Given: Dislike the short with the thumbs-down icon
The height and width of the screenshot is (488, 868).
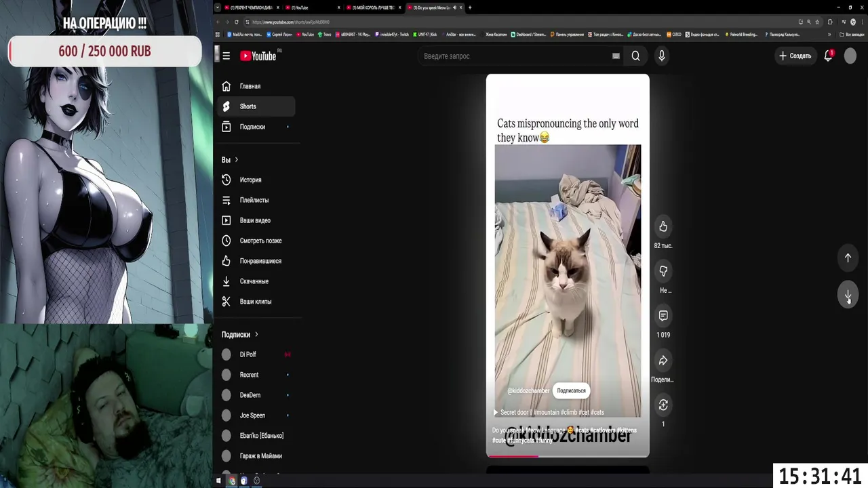Looking at the screenshot, I should 663,271.
